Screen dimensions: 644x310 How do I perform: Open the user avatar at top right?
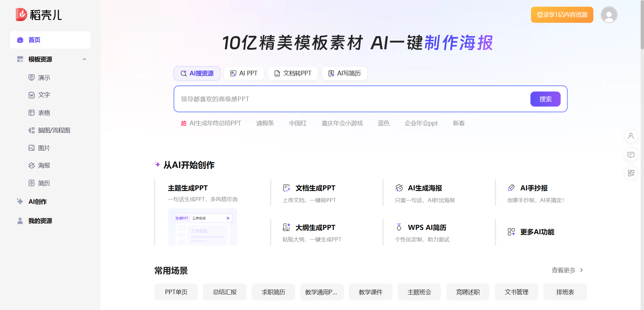pos(609,15)
